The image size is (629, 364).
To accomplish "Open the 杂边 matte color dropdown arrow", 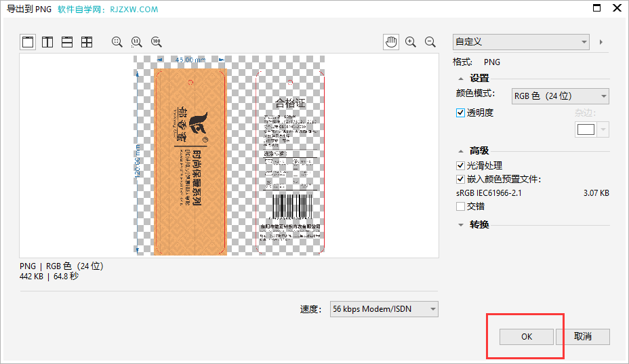I will (x=603, y=129).
